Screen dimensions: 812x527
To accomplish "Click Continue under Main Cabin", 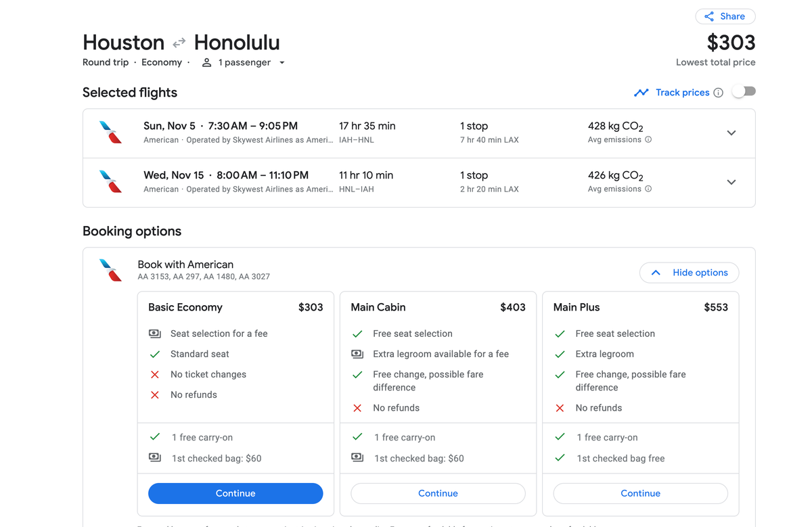I will point(438,493).
